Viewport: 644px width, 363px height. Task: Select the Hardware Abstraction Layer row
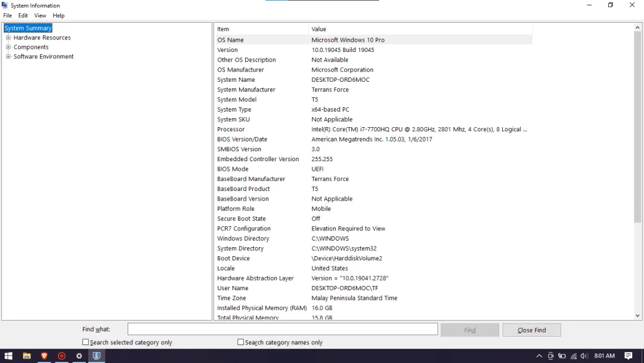pos(373,278)
